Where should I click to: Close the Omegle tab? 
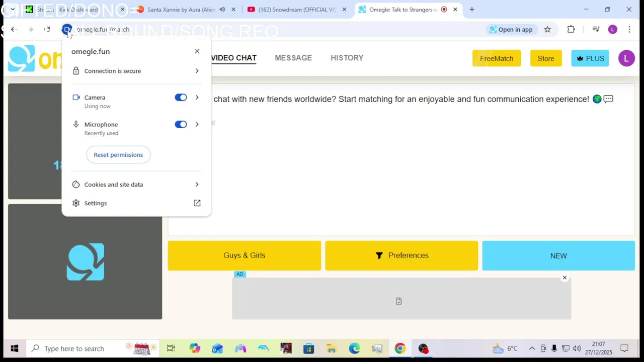tap(455, 10)
